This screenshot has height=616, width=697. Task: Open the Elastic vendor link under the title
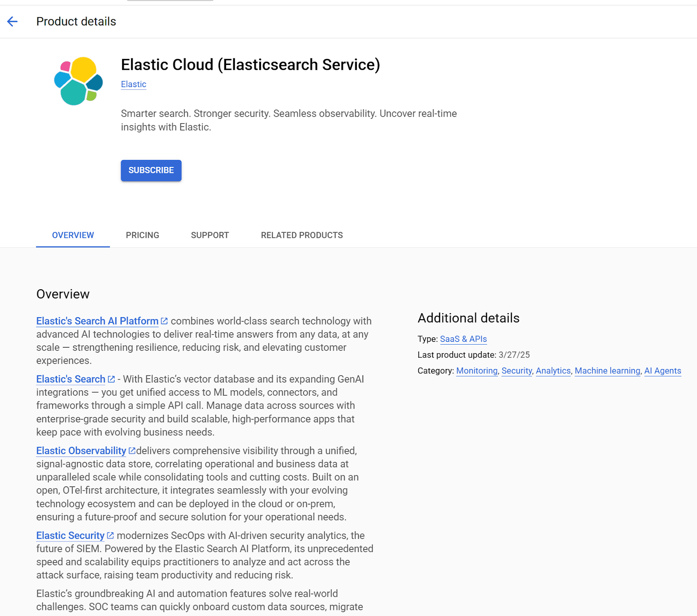[133, 84]
